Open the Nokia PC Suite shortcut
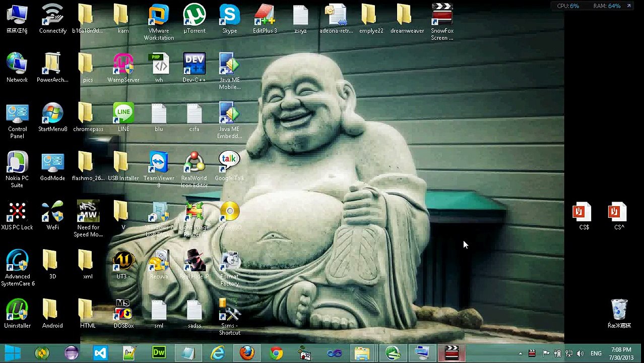Viewport: 644px width, 363px height. click(17, 170)
